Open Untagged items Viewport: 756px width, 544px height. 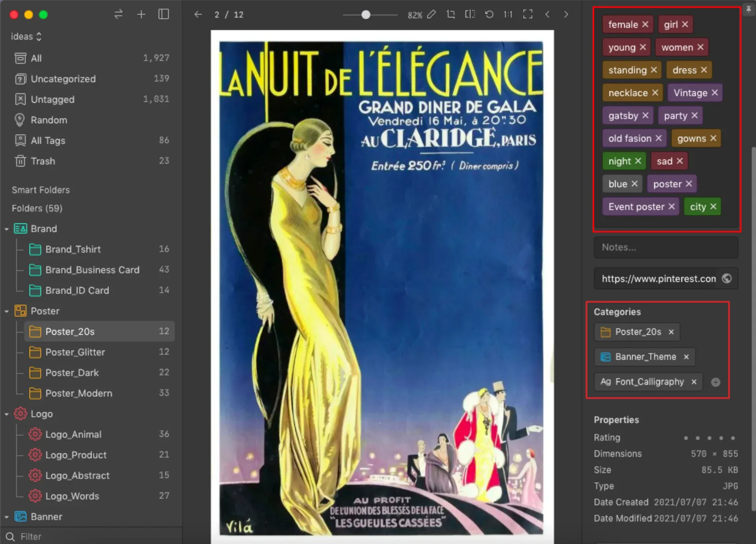(x=92, y=99)
